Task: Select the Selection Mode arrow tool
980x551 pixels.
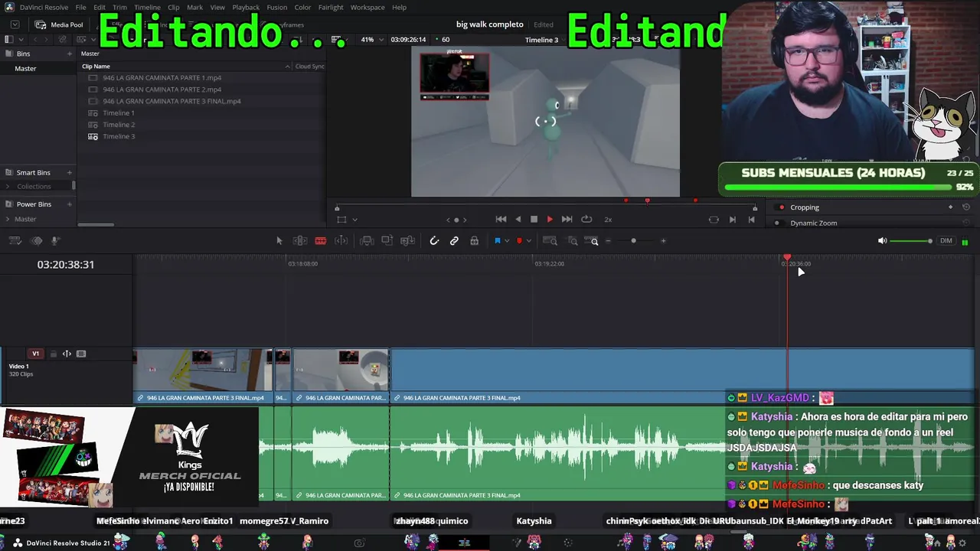Action: (x=279, y=241)
